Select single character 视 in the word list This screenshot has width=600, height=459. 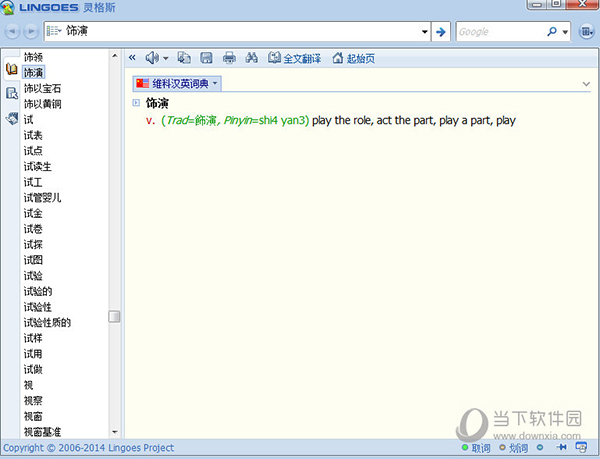pos(29,385)
